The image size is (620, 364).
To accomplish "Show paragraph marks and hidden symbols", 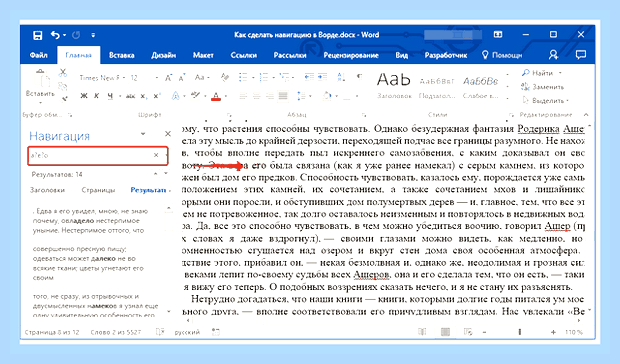I will click(x=359, y=77).
